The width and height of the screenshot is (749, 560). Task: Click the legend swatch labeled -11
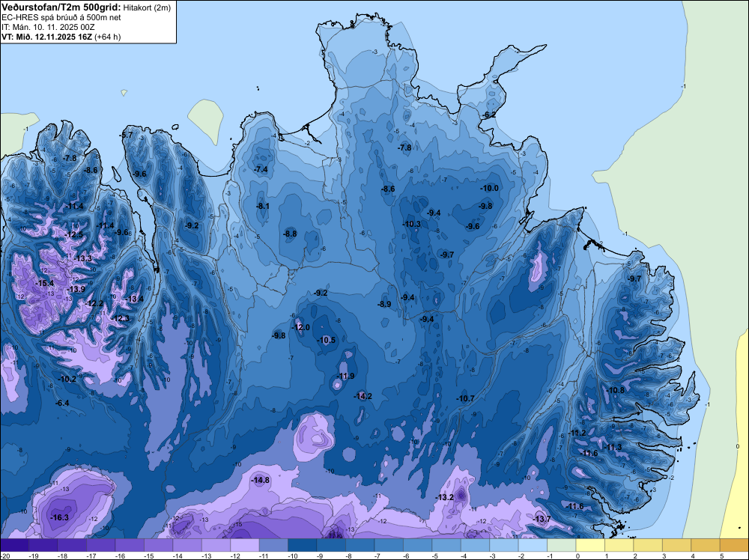273,545
